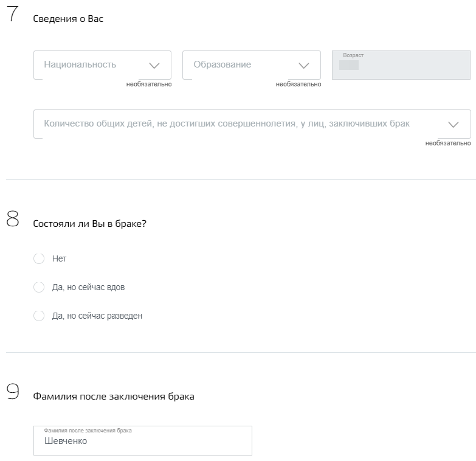The image size is (476, 461).
Task: Click the chevron arrow in Образование field
Action: coord(304,66)
